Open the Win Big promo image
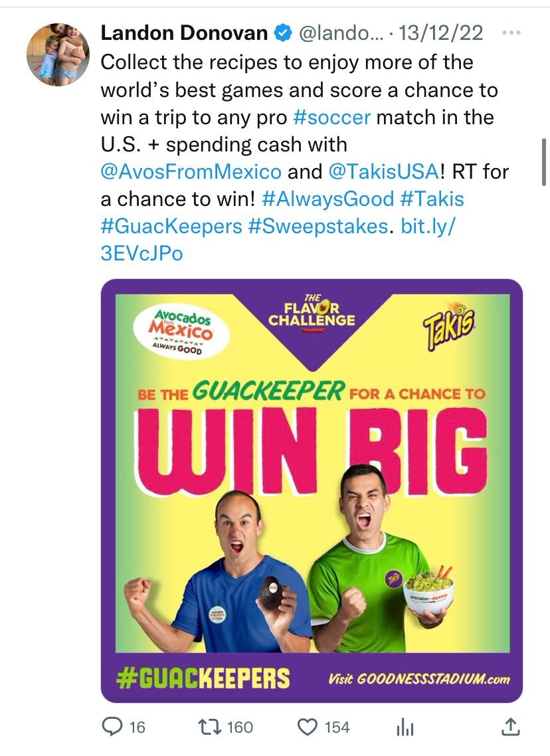This screenshot has width=550, height=756. [312, 490]
